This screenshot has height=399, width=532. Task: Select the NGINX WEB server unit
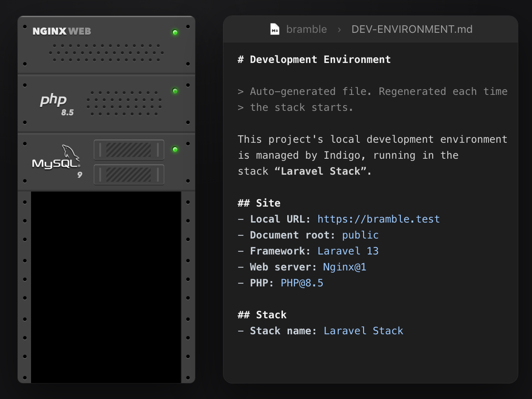click(106, 45)
